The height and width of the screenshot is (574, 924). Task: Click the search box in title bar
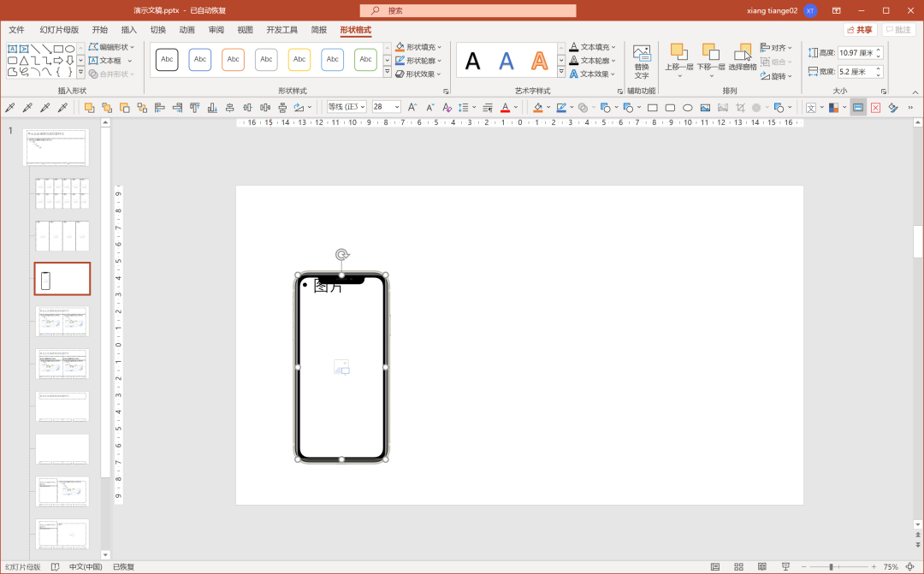click(x=469, y=10)
